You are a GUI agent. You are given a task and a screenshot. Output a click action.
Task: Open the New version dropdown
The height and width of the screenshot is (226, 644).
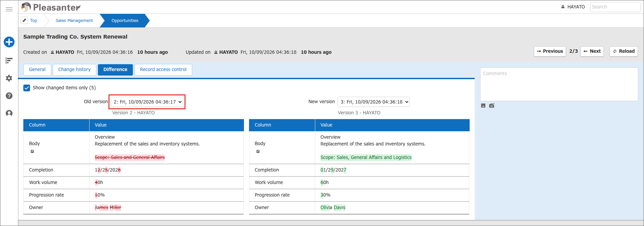pyautogui.click(x=374, y=102)
